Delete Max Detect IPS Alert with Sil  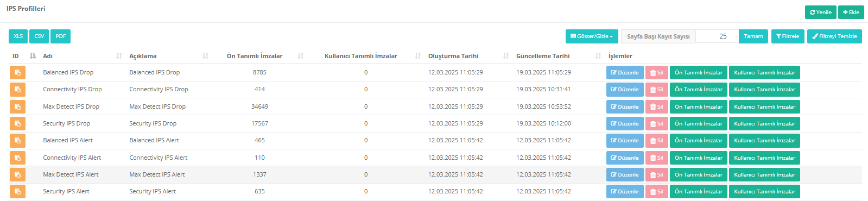pos(657,175)
